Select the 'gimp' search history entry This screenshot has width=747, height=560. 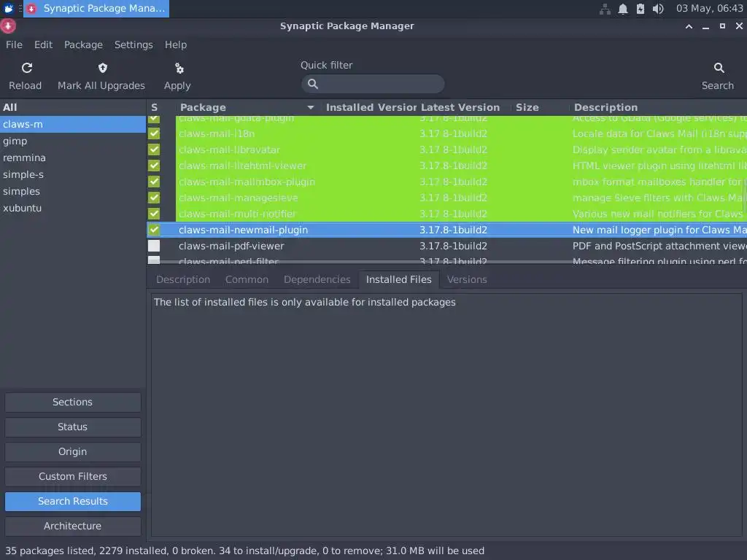[x=72, y=141]
